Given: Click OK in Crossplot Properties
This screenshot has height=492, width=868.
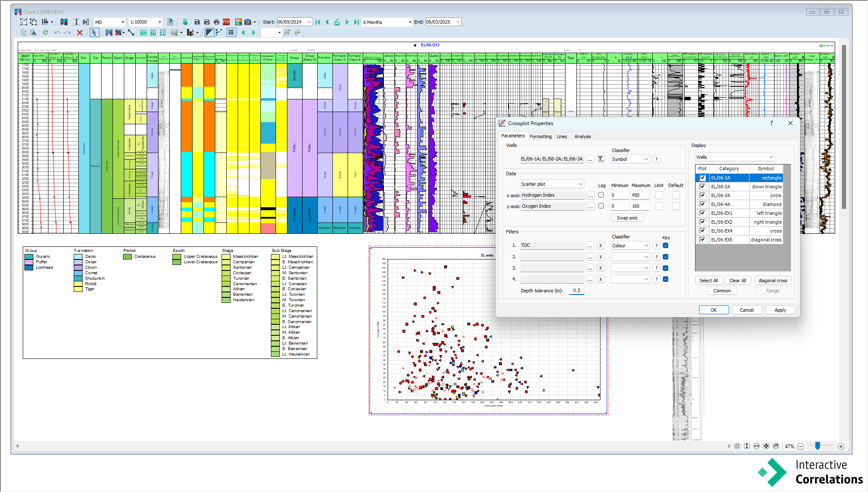Looking at the screenshot, I should pyautogui.click(x=713, y=310).
